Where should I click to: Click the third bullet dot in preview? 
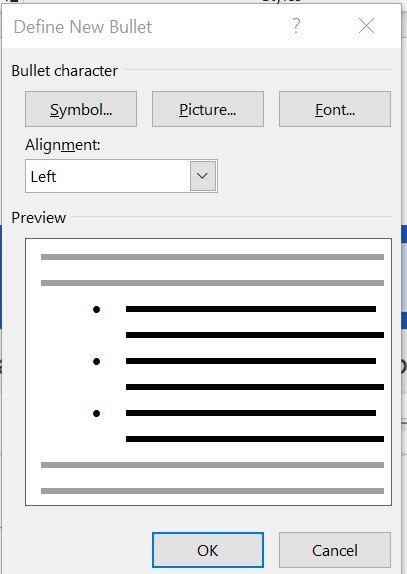pyautogui.click(x=97, y=414)
